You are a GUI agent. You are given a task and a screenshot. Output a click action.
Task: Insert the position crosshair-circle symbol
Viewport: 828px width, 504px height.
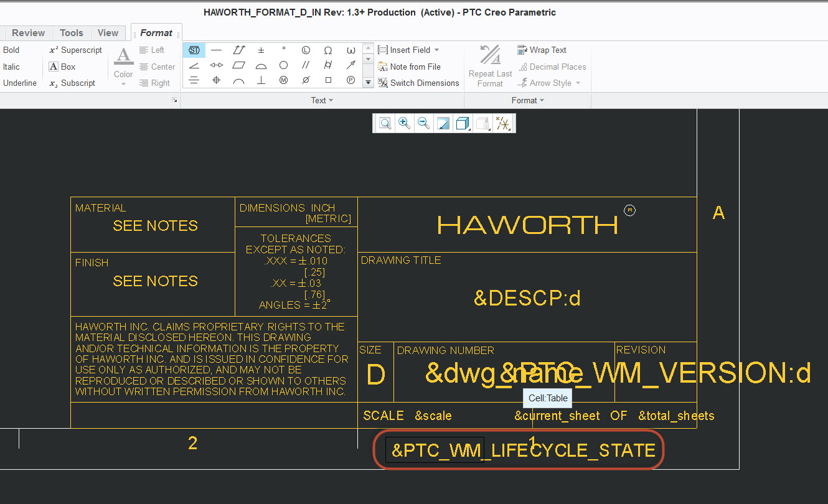[217, 80]
